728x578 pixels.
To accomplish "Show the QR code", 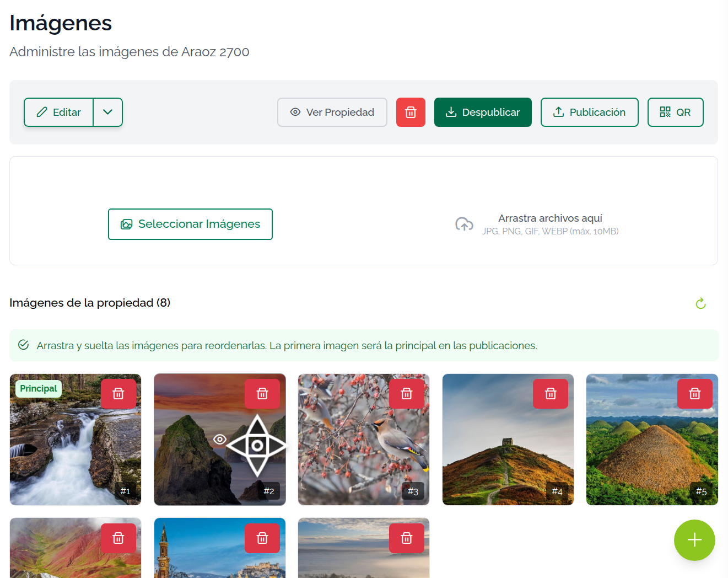I will tap(676, 112).
